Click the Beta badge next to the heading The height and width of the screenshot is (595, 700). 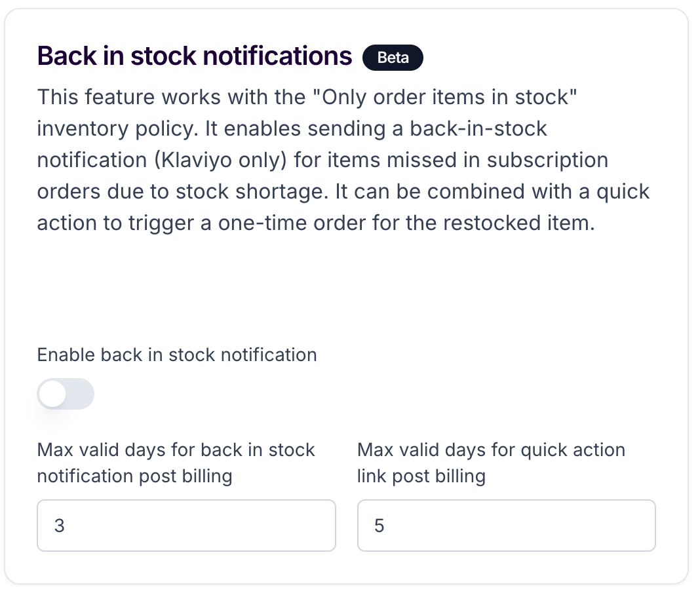(393, 58)
